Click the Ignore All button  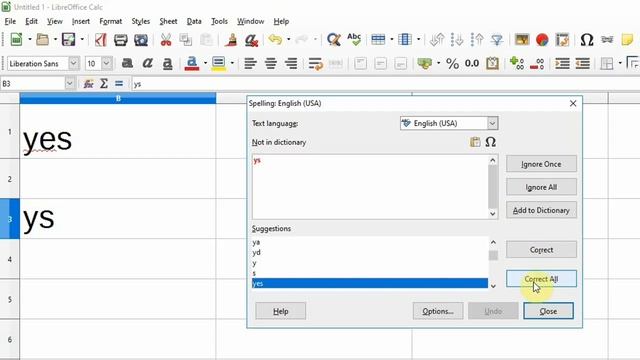(x=541, y=187)
